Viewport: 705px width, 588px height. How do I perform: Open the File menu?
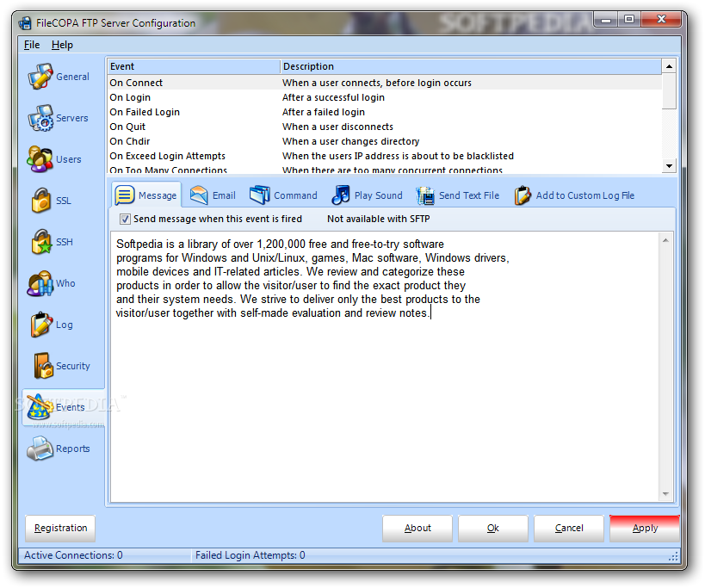[x=32, y=45]
